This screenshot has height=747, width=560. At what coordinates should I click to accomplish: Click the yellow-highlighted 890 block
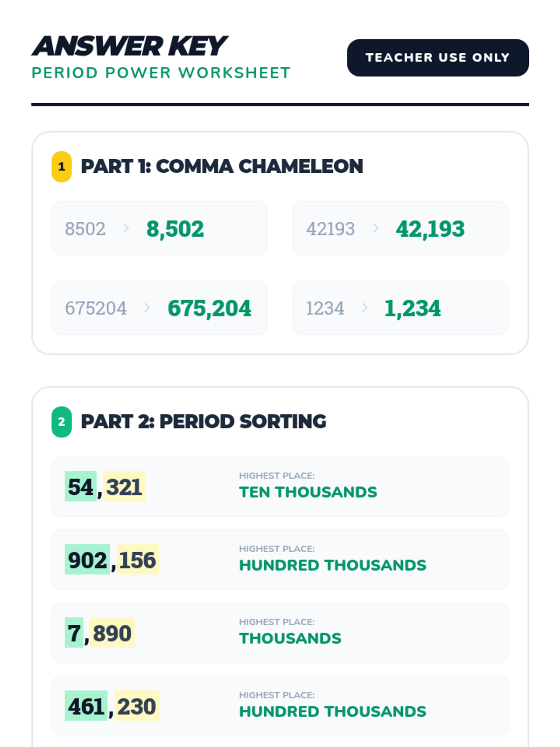pyautogui.click(x=112, y=633)
